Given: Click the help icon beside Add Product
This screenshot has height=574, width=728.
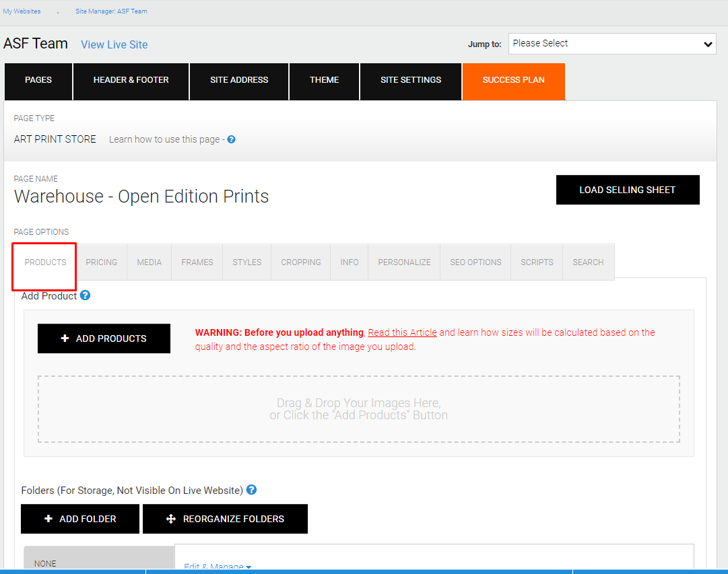Looking at the screenshot, I should (85, 295).
